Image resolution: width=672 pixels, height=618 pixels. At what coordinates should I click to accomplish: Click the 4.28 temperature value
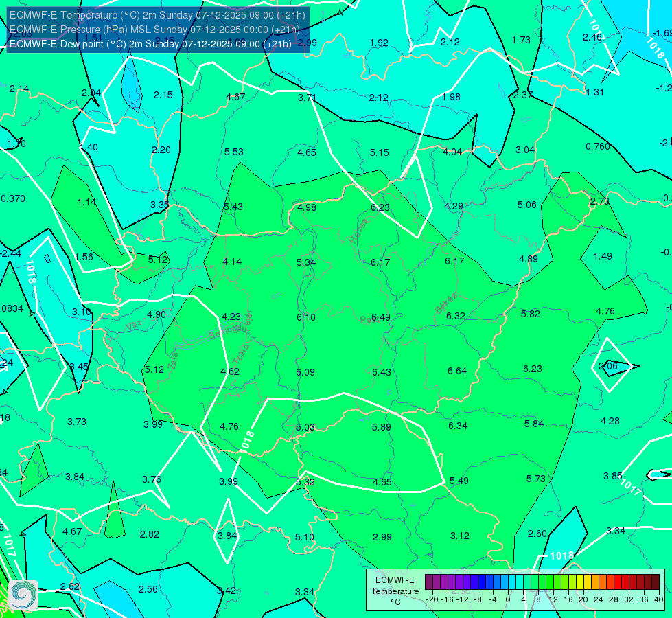click(x=610, y=421)
